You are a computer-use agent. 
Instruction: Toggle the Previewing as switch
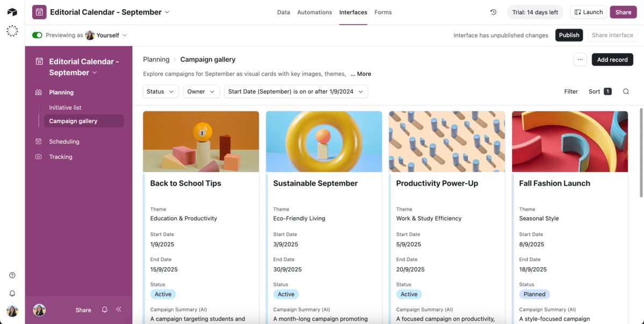point(37,35)
